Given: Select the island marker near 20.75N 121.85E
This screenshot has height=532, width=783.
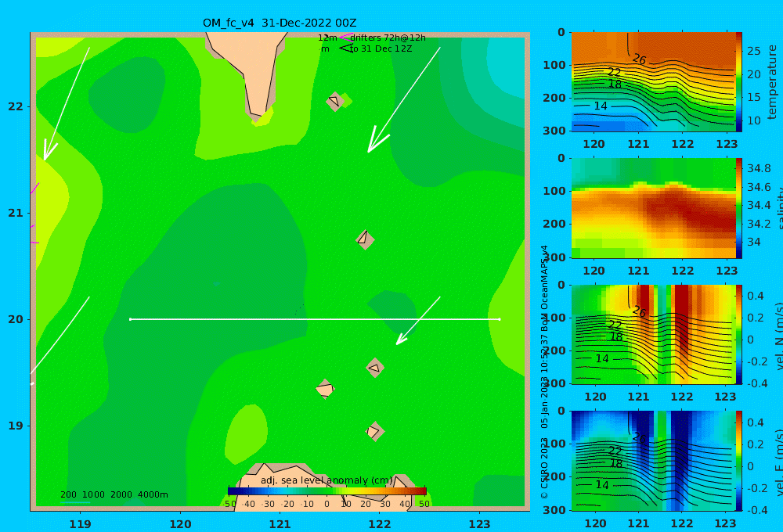Looking at the screenshot, I should click(365, 239).
